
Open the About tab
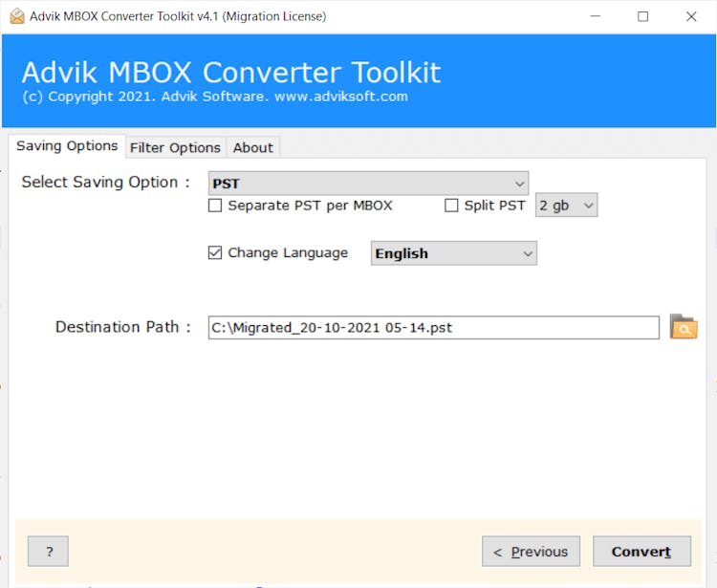[x=253, y=147]
